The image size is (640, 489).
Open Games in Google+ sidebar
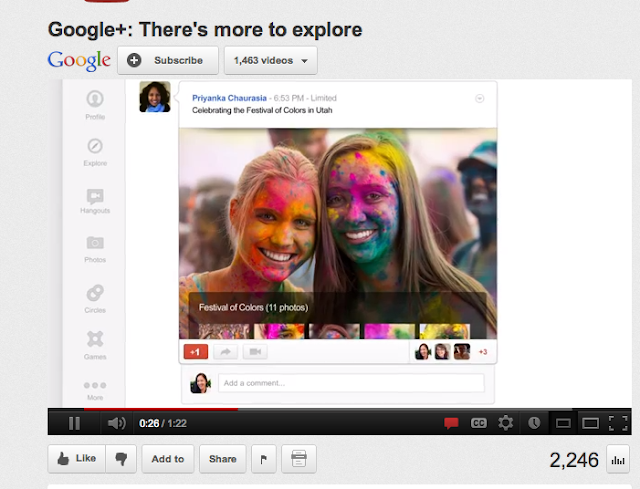coord(95,345)
